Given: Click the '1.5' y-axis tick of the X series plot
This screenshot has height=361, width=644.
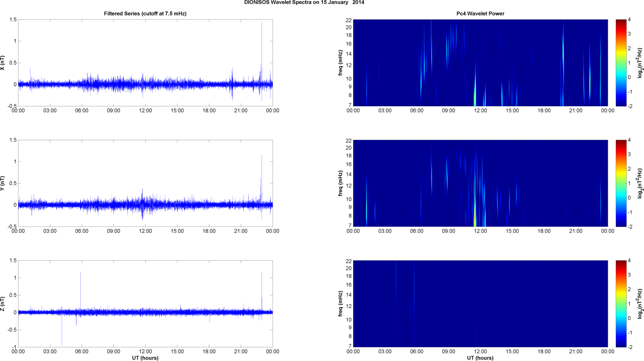Looking at the screenshot, I should click(x=13, y=20).
